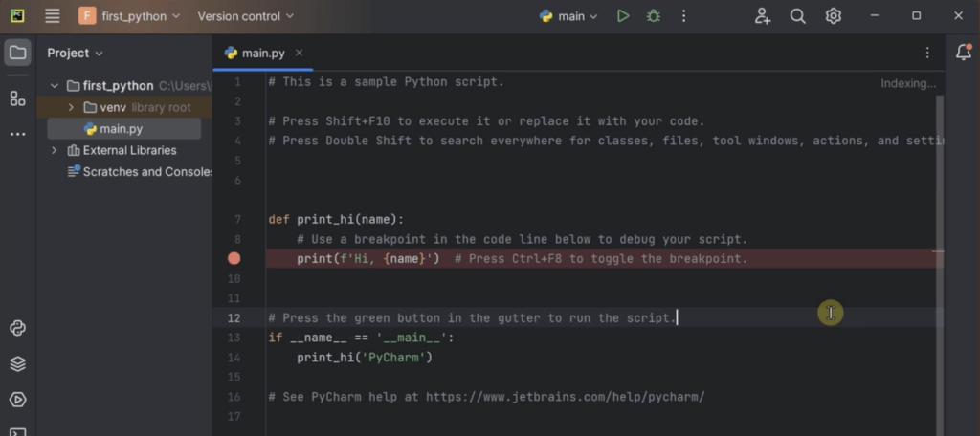The height and width of the screenshot is (436, 980).
Task: Open Python Packages tool window
Action: (x=17, y=363)
